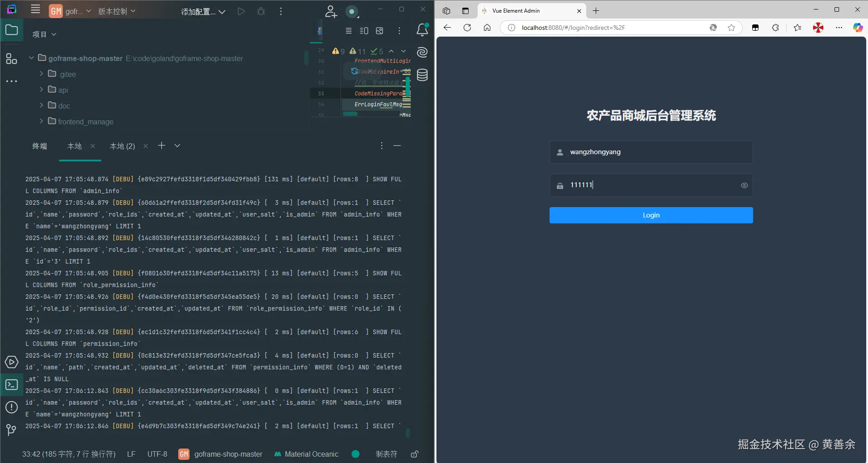Focus the username field with wangzhongyang
Image resolution: width=868 pixels, height=463 pixels.
pos(651,152)
